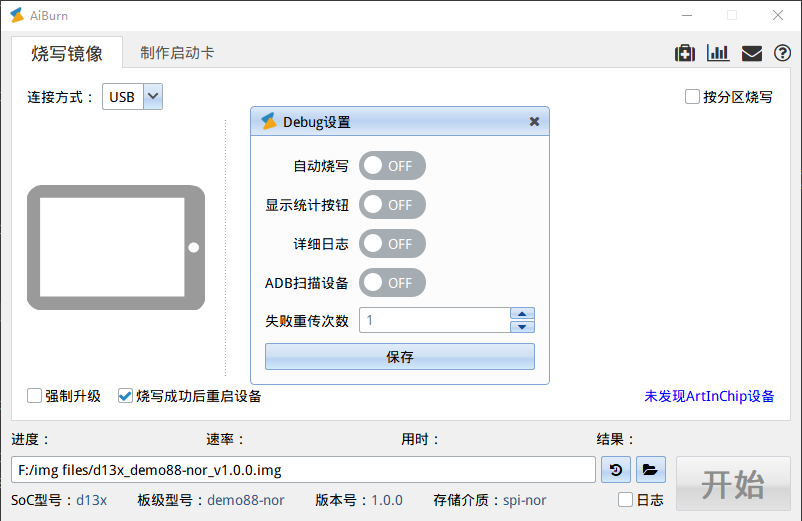Close the AiBurn main window
This screenshot has height=521, width=802.
pyautogui.click(x=777, y=15)
